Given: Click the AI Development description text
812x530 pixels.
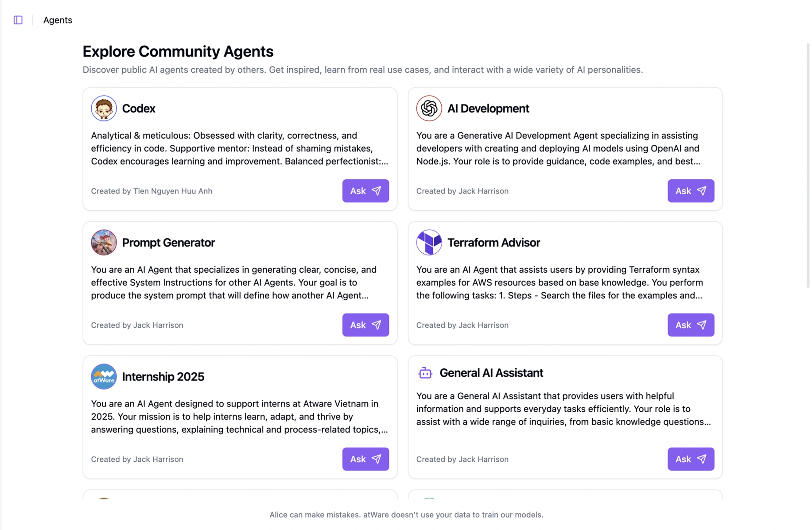Looking at the screenshot, I should (x=558, y=148).
